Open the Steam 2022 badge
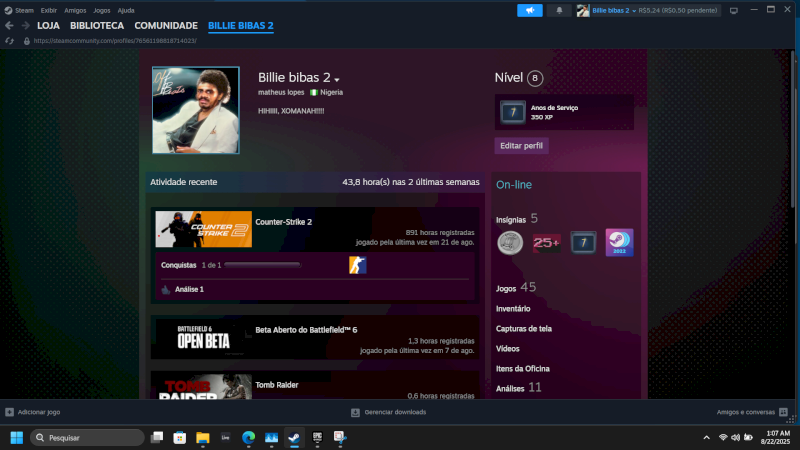Screen dimensions: 800x450 point(619,242)
